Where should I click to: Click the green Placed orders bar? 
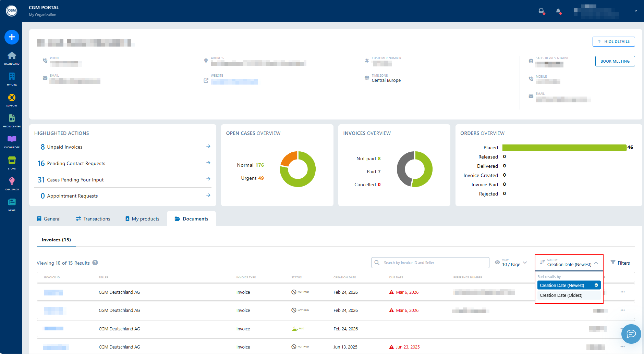564,148
